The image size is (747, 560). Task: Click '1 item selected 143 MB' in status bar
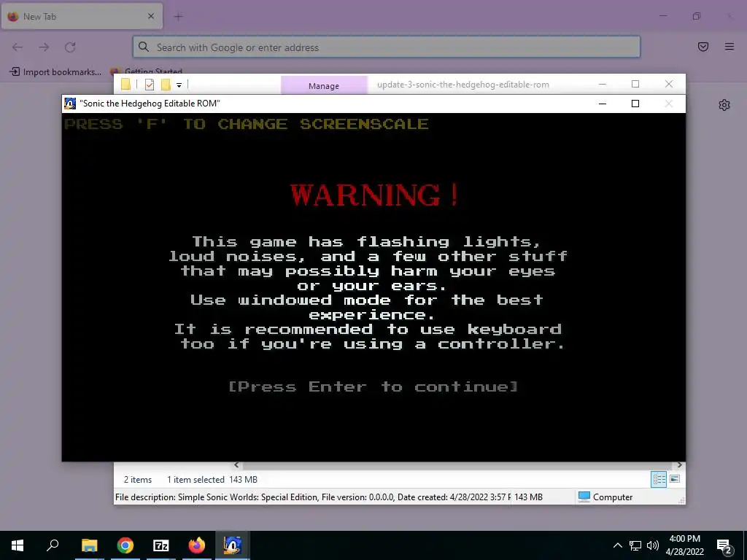click(x=212, y=480)
